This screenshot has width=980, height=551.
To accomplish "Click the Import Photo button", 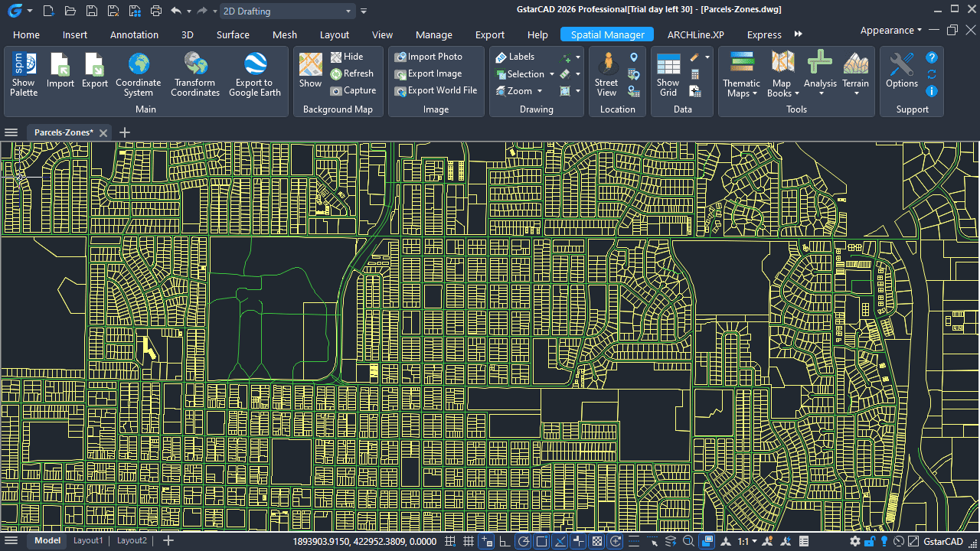I will pos(429,57).
